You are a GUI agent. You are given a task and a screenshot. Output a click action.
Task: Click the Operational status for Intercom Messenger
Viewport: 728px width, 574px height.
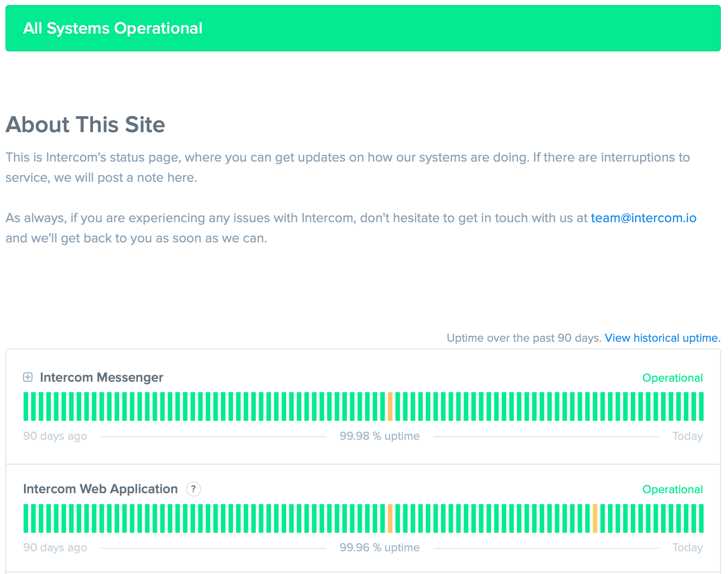(x=672, y=378)
